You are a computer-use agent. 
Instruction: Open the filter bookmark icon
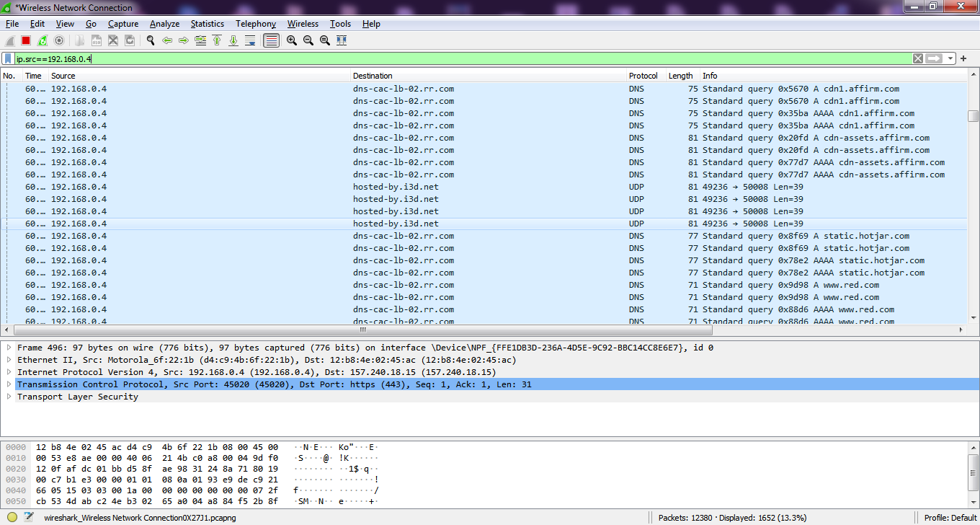pyautogui.click(x=8, y=58)
